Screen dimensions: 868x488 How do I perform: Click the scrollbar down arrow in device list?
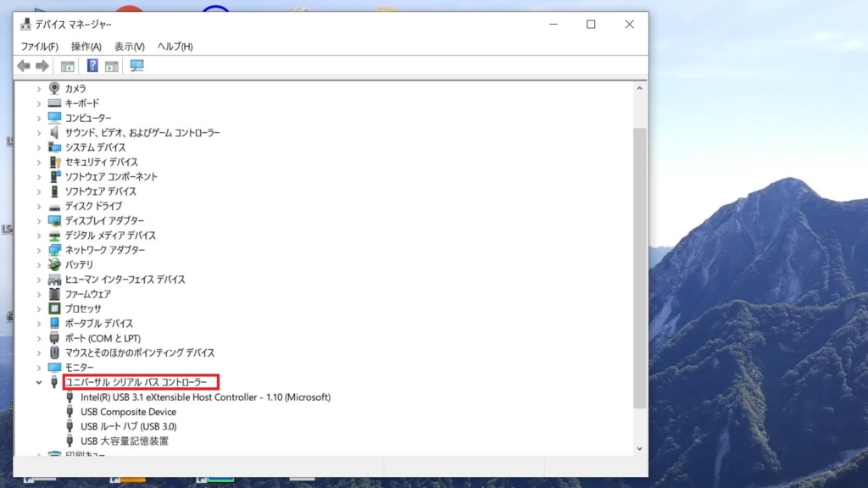pos(640,448)
